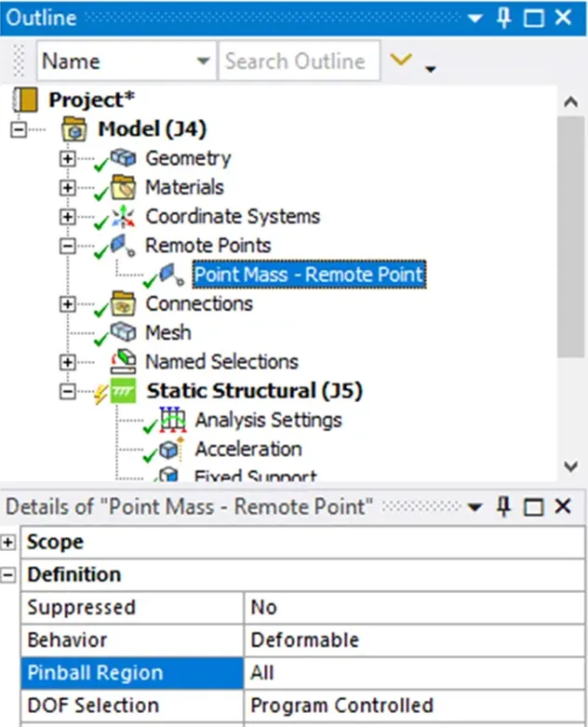Viewport: 588px width, 727px height.
Task: Close the Details panel
Action: pyautogui.click(x=563, y=506)
